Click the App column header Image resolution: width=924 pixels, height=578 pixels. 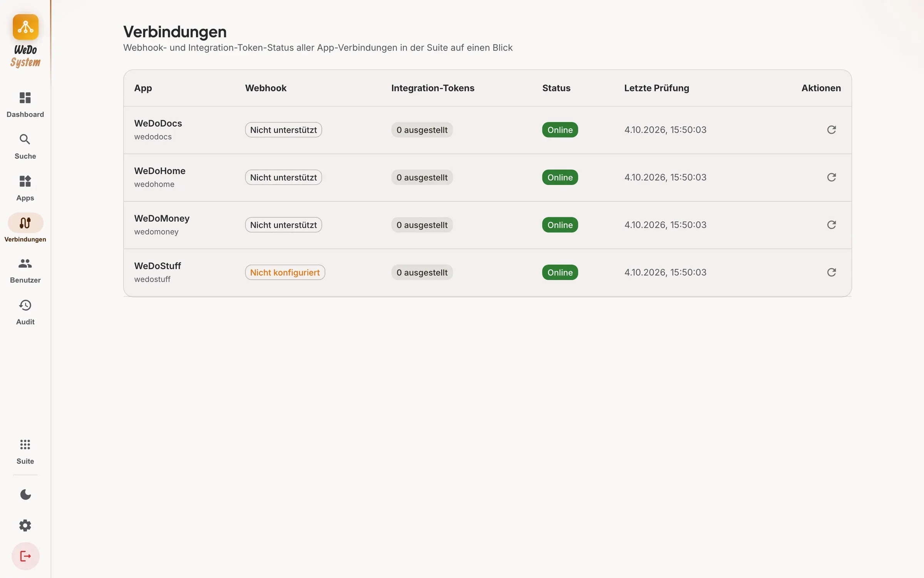click(x=143, y=88)
